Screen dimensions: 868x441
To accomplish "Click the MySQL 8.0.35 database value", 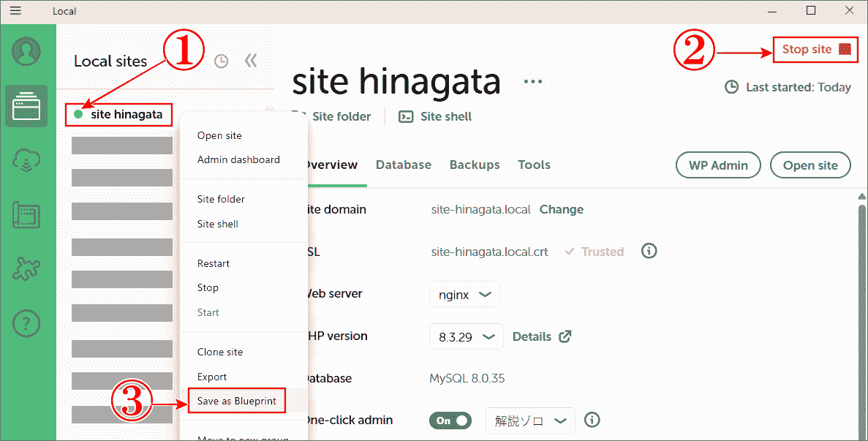I will pyautogui.click(x=467, y=379).
